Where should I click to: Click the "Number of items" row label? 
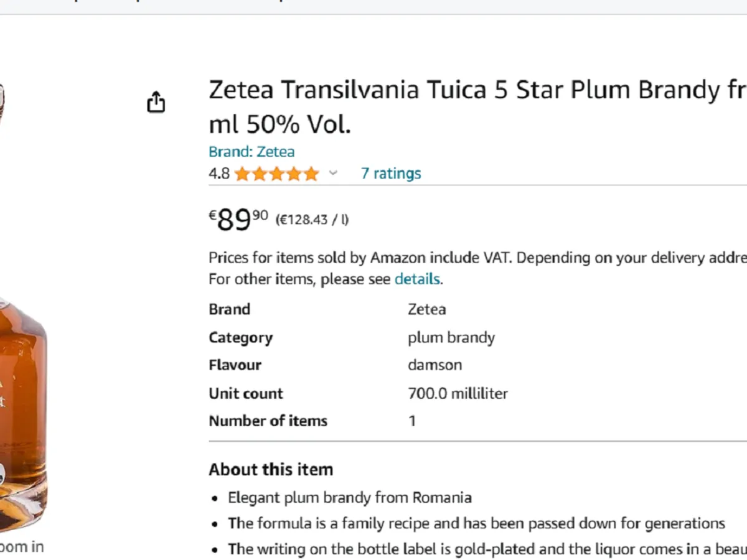point(268,421)
